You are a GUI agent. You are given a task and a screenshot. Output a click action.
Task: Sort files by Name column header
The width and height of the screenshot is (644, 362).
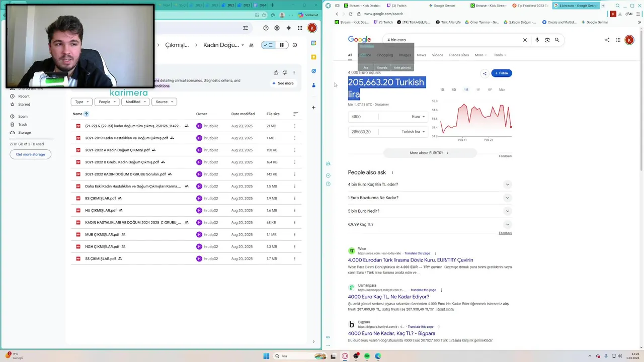point(77,114)
